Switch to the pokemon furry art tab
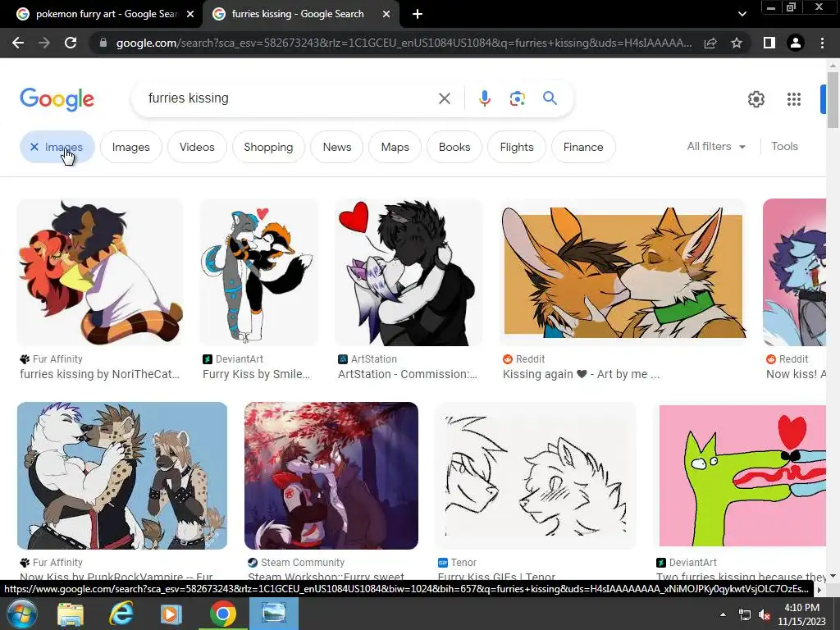 [x=105, y=14]
